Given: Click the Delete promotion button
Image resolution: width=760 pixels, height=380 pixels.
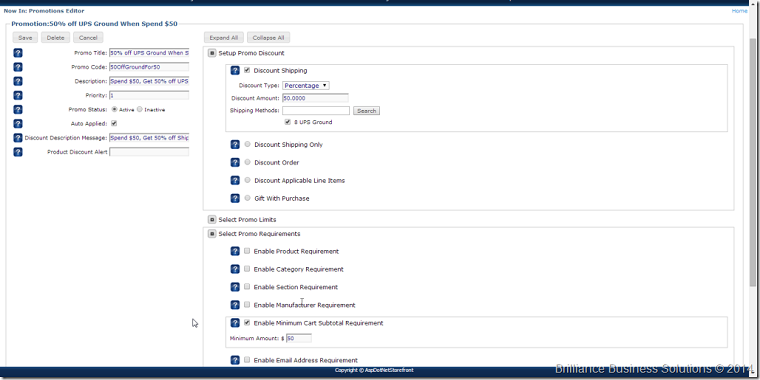Looking at the screenshot, I should point(56,38).
